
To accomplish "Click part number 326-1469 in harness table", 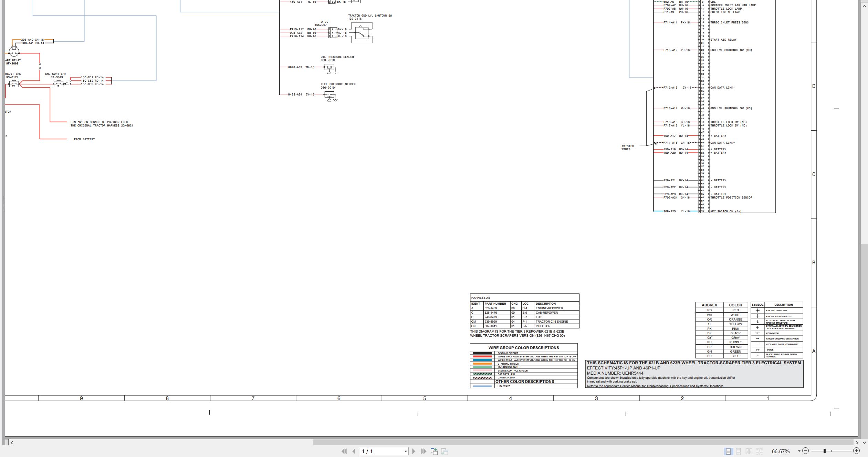I will coord(491,308).
